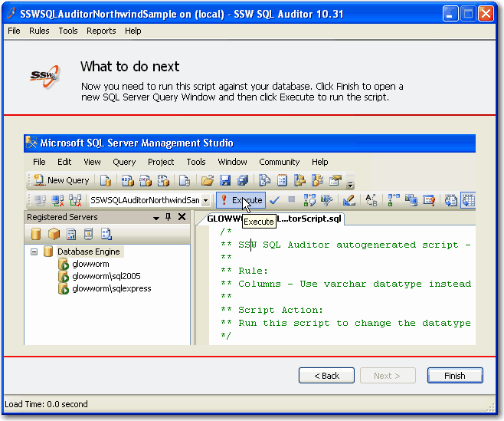Click the blue checkmark Parse icon
Image resolution: width=504 pixels, height=421 pixels.
point(274,200)
